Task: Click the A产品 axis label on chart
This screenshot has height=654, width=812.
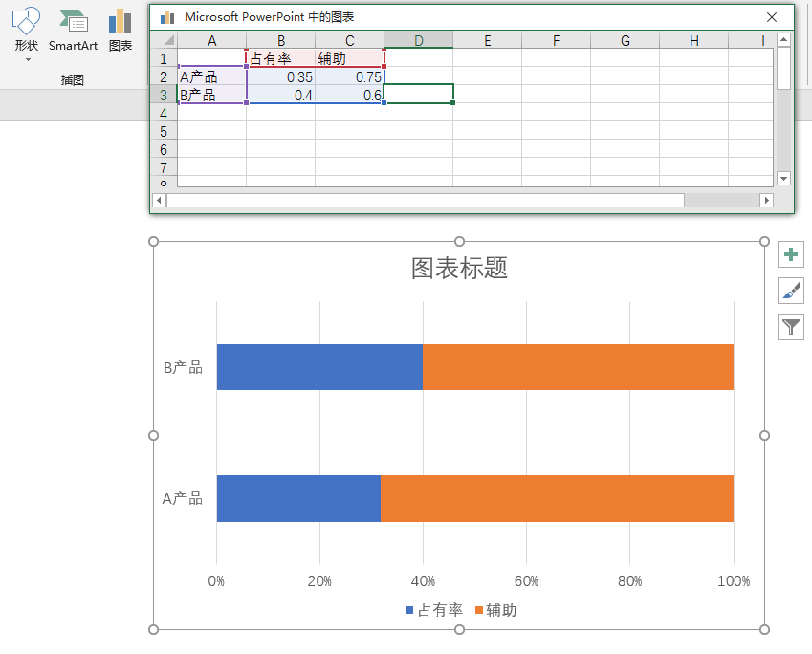Action: point(183,499)
